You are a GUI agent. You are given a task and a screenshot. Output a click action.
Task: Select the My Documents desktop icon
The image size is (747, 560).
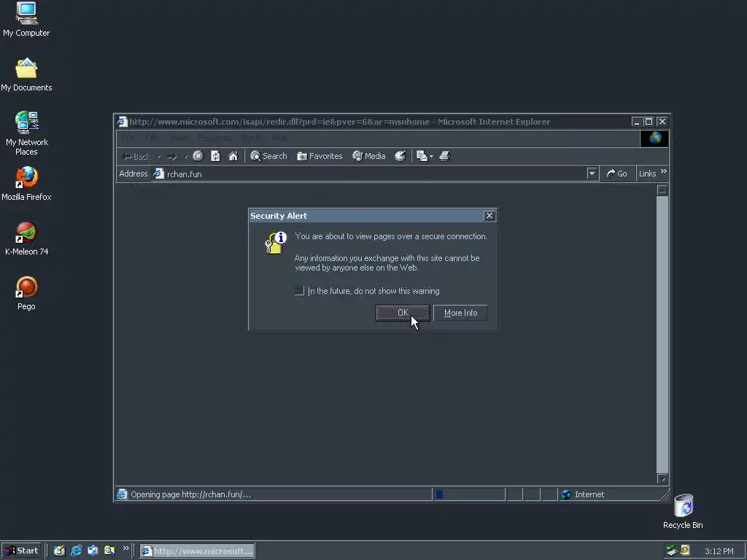pyautogui.click(x=26, y=75)
